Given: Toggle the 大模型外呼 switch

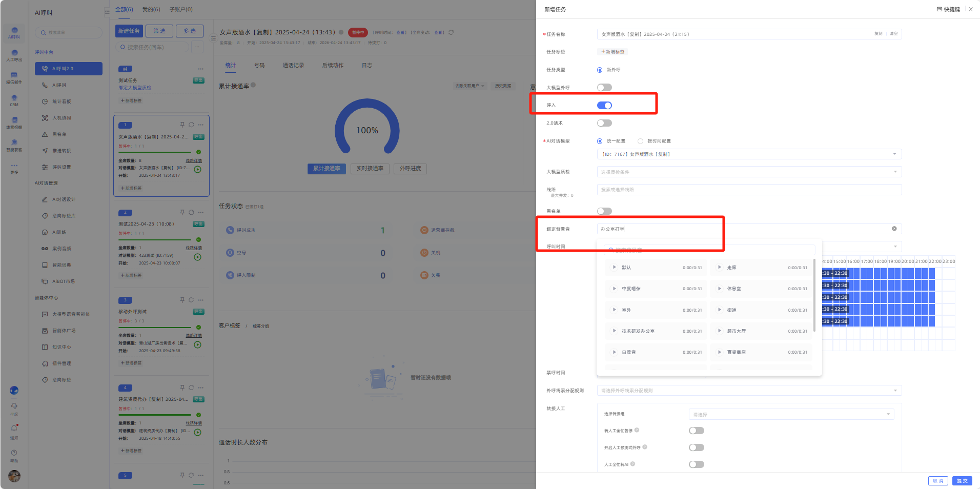Looking at the screenshot, I should 604,88.
